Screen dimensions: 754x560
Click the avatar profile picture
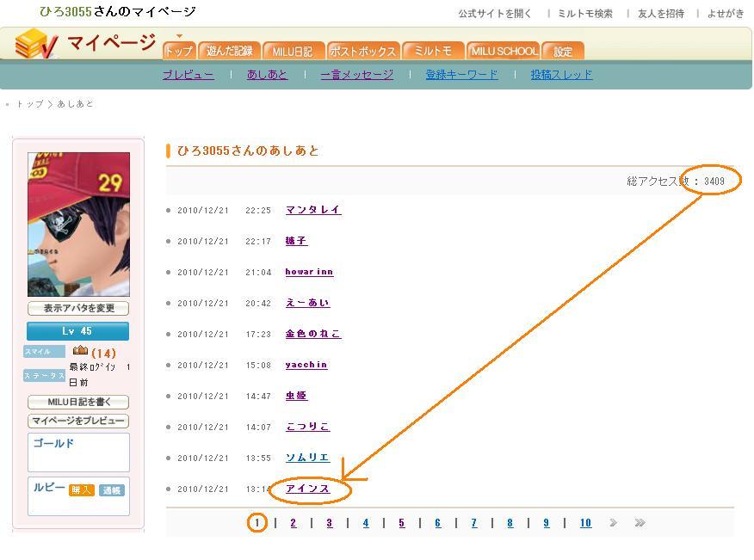78,225
